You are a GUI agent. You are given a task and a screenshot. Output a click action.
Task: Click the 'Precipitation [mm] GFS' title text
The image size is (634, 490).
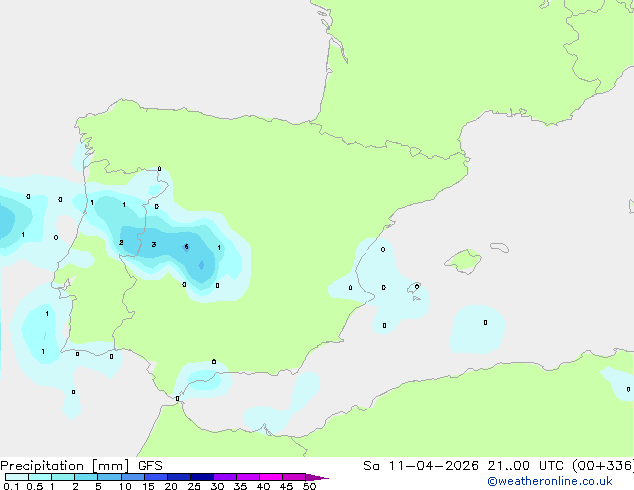pyautogui.click(x=81, y=466)
